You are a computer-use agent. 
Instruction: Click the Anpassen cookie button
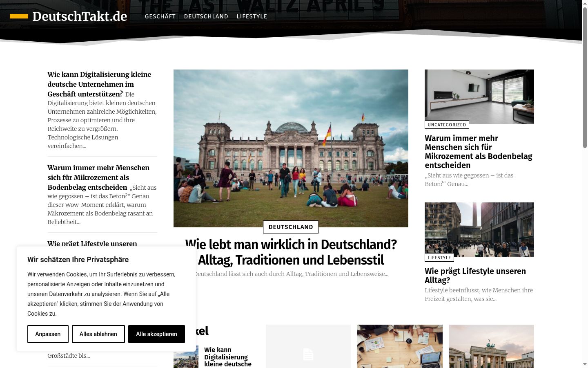[x=48, y=334]
